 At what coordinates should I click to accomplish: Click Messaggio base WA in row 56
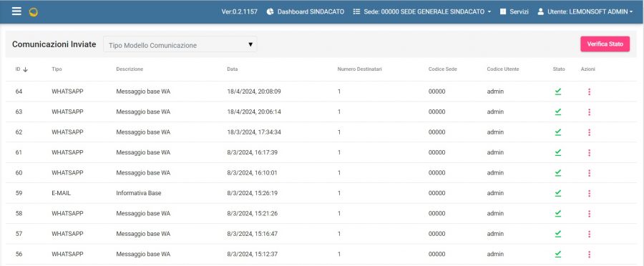[x=143, y=254]
